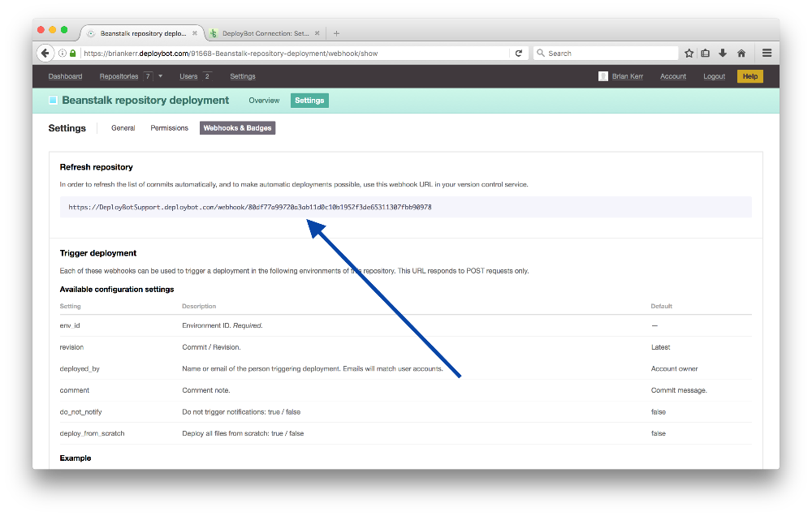The width and height of the screenshot is (812, 516).
Task: Click the Latest default value
Action: click(660, 347)
